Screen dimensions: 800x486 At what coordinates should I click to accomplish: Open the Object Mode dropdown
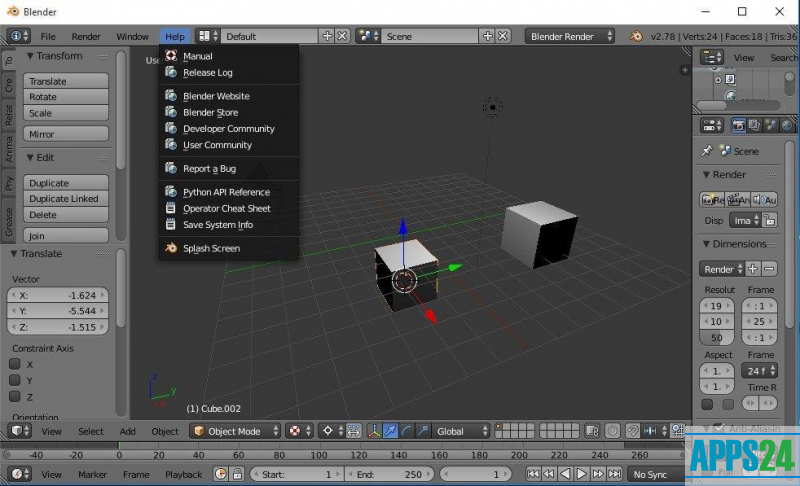pyautogui.click(x=235, y=431)
